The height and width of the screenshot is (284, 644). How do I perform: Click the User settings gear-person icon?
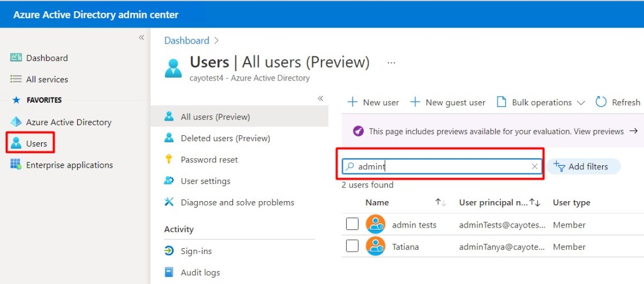coord(169,181)
